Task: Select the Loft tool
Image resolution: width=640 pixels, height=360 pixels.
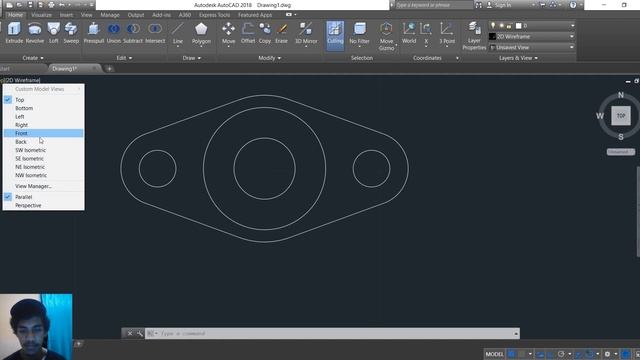Action: click(54, 33)
